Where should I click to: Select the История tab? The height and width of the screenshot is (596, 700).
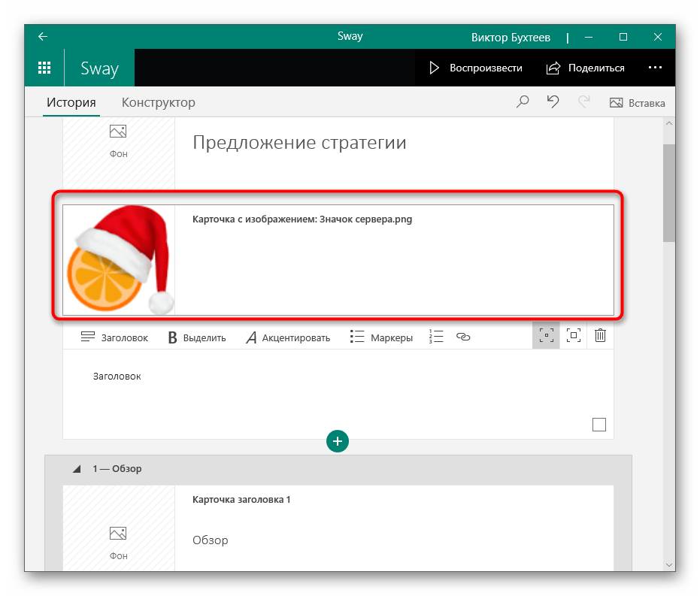click(71, 102)
